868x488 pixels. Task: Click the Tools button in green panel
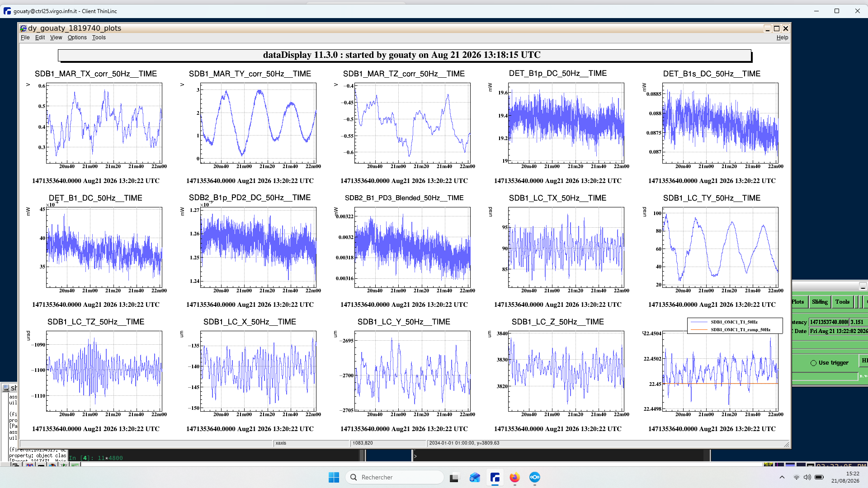[842, 302]
